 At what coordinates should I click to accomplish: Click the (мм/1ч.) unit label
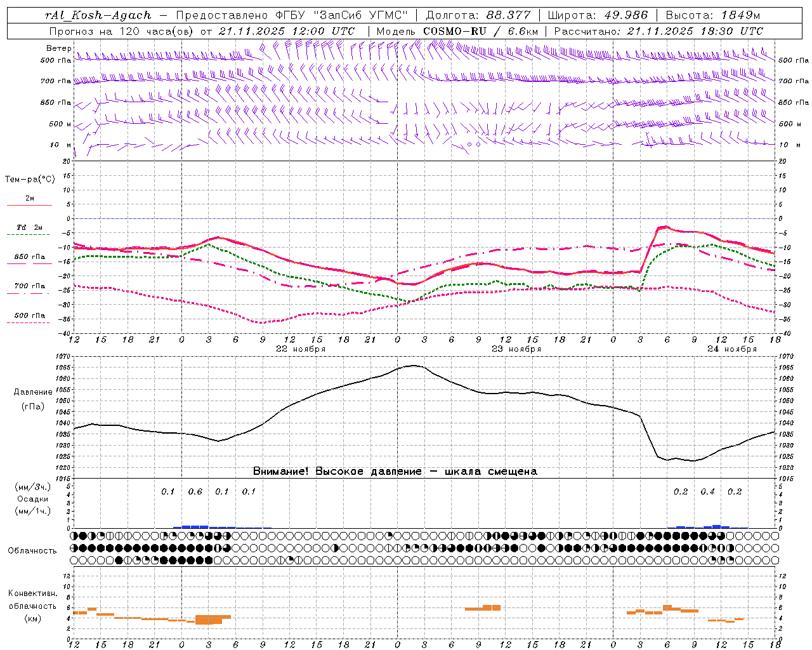pyautogui.click(x=32, y=511)
